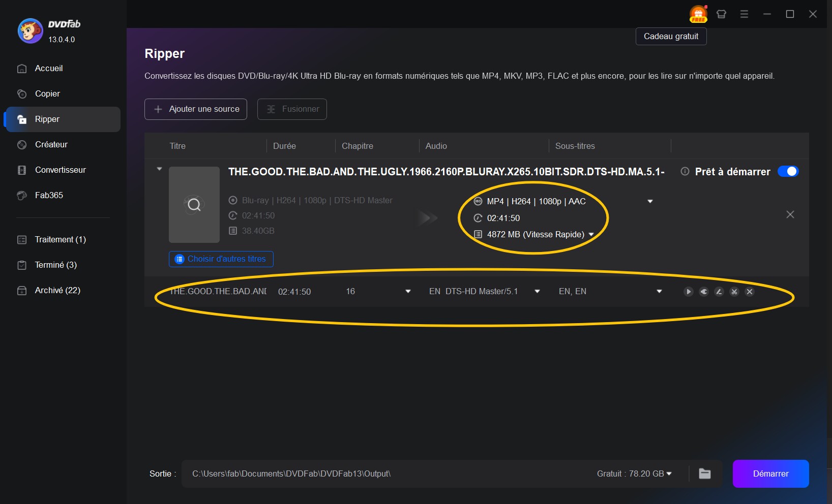
Task: Click the Créateur disc icon
Action: tap(22, 145)
